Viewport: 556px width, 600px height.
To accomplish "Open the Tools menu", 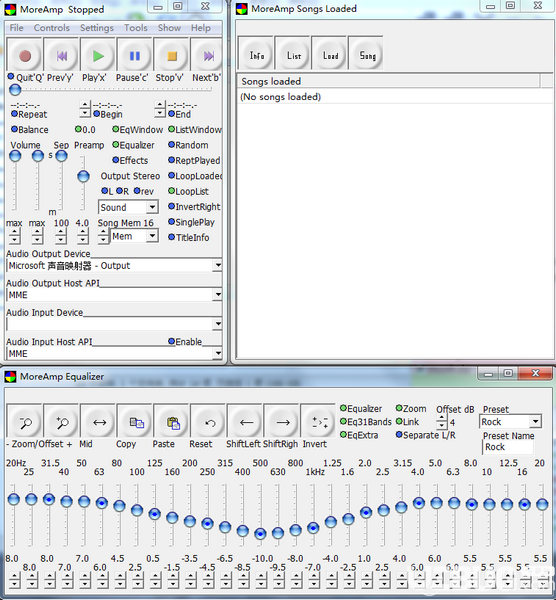I will [135, 28].
